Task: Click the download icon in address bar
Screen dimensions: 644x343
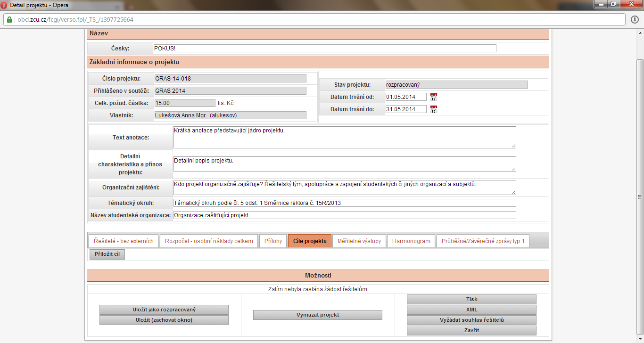Action: [x=635, y=20]
